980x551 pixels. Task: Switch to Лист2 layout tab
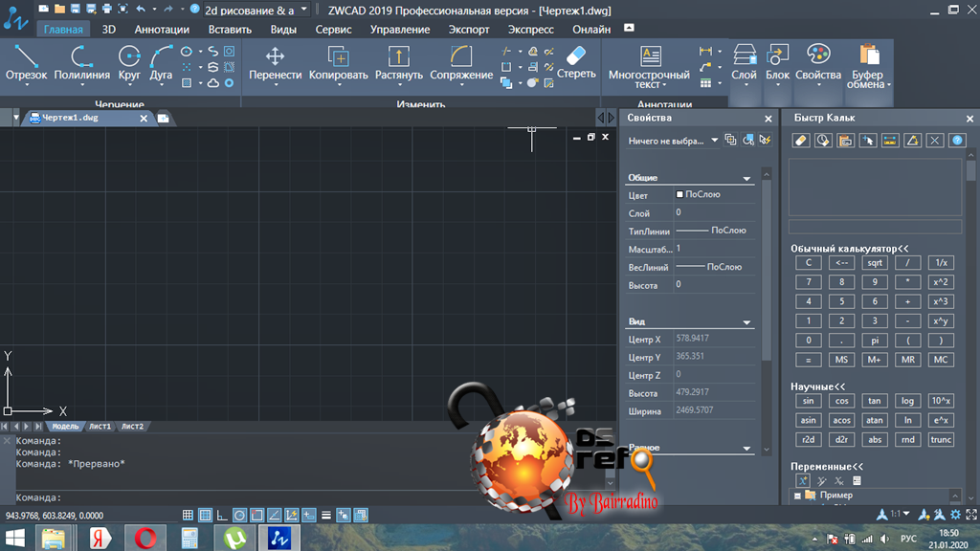click(x=132, y=427)
